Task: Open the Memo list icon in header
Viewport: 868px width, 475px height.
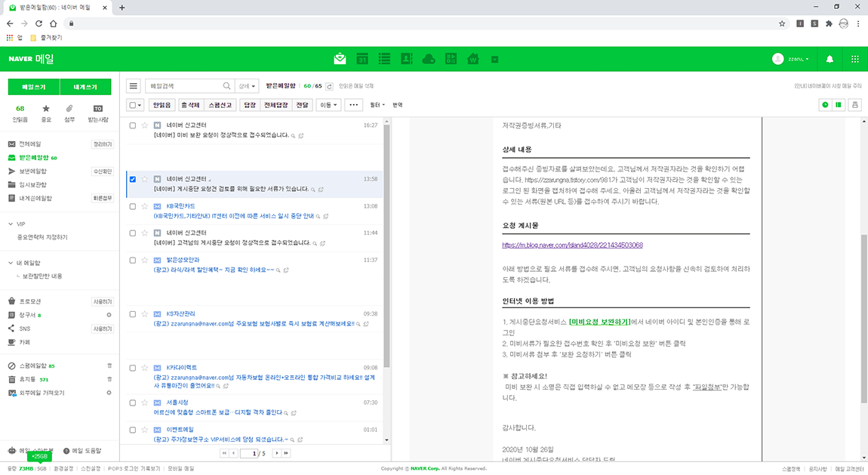Action: pyautogui.click(x=384, y=59)
